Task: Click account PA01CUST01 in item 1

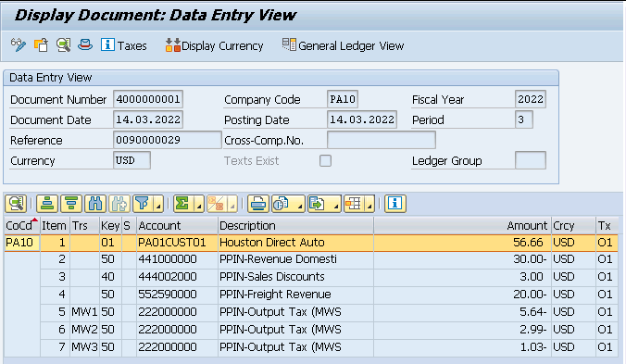Action: coord(177,243)
